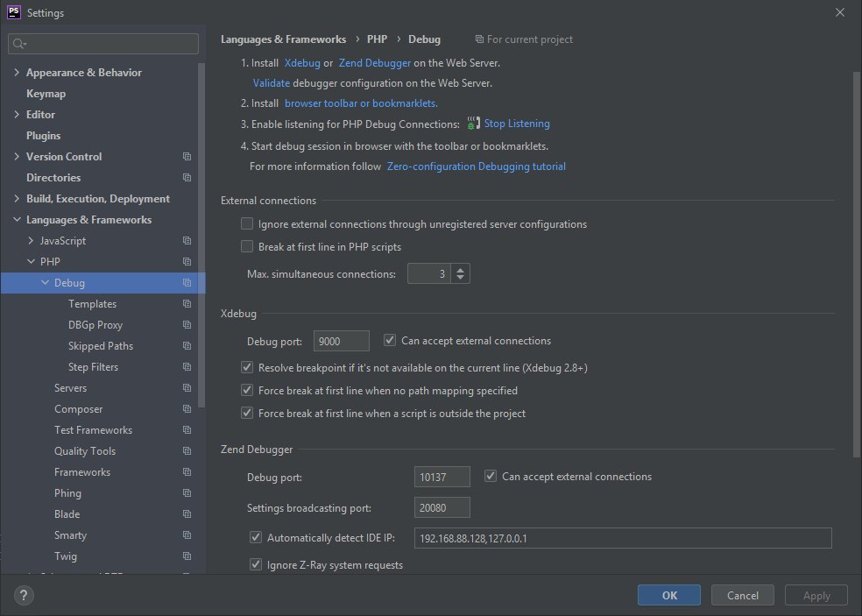
Task: Uncheck Ignore Z-Ray system requests
Action: (x=256, y=564)
